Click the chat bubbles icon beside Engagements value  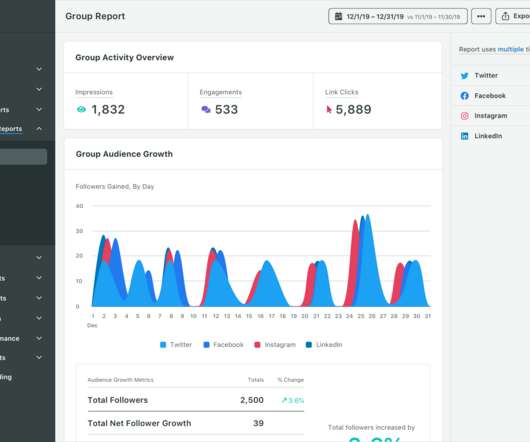coord(206,109)
